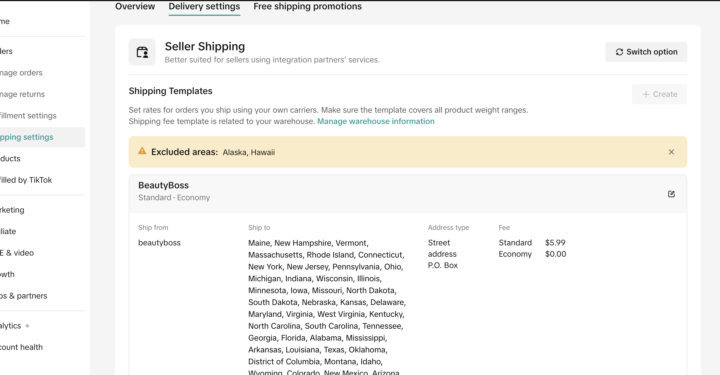Open Fulfilled by TikTok sidebar item
The height and width of the screenshot is (375, 720).
[x=26, y=180]
